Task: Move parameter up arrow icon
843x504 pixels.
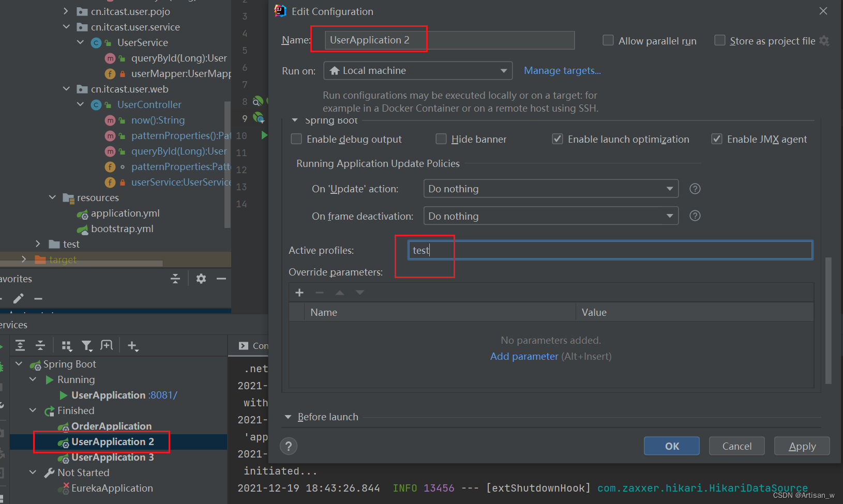Action: [340, 293]
